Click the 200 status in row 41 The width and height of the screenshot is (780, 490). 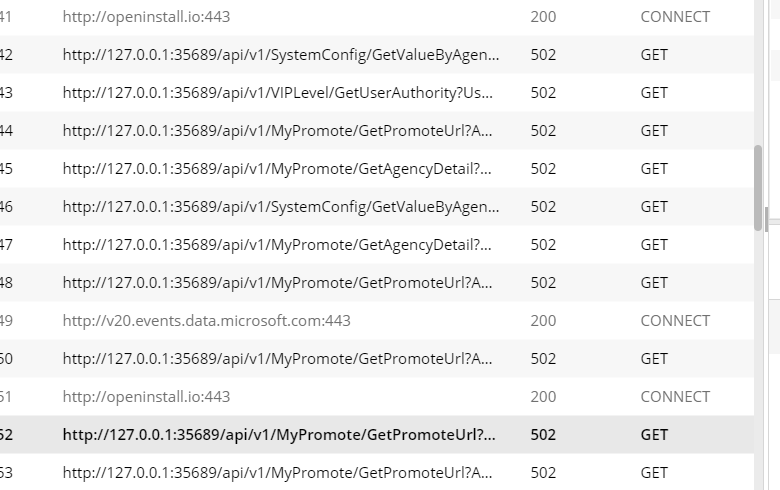click(543, 17)
